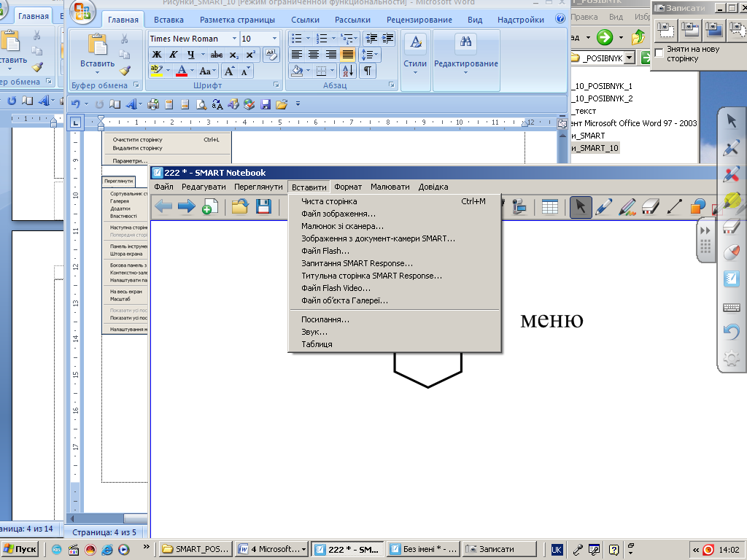Align text right in Word

point(330,55)
